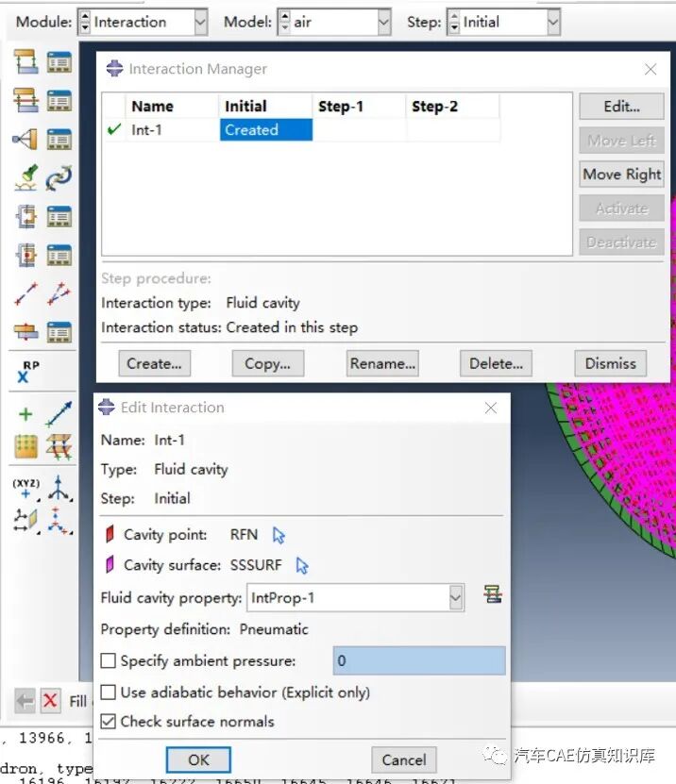The image size is (676, 784).
Task: Click the Copy... button
Action: (268, 363)
